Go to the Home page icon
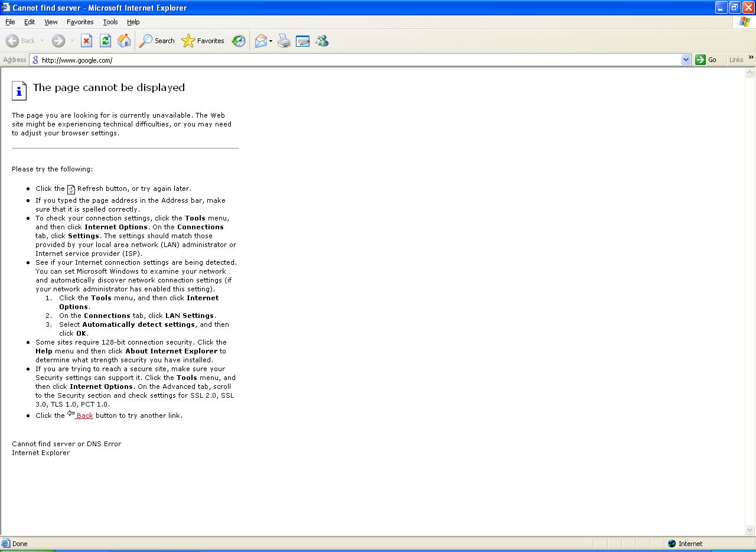Viewport: 756px width, 552px height. [124, 41]
